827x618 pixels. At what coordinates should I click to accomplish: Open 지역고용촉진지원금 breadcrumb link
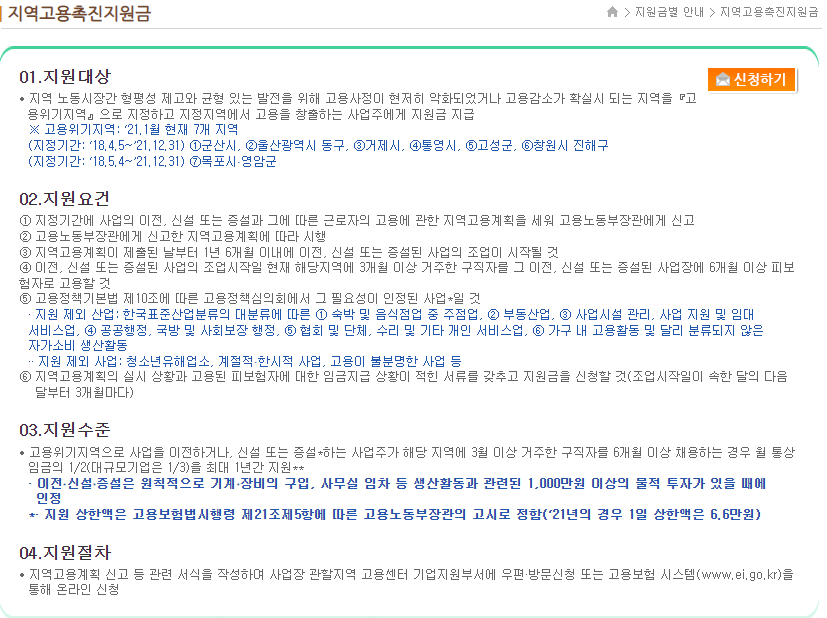pyautogui.click(x=769, y=12)
